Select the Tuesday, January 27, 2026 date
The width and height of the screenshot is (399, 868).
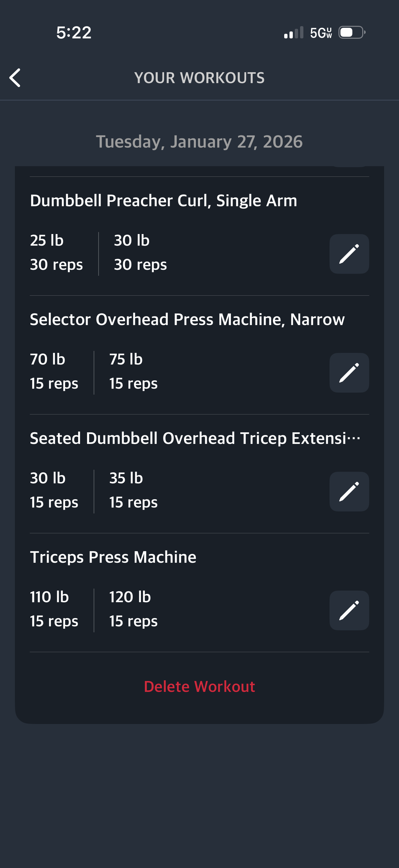click(x=199, y=142)
